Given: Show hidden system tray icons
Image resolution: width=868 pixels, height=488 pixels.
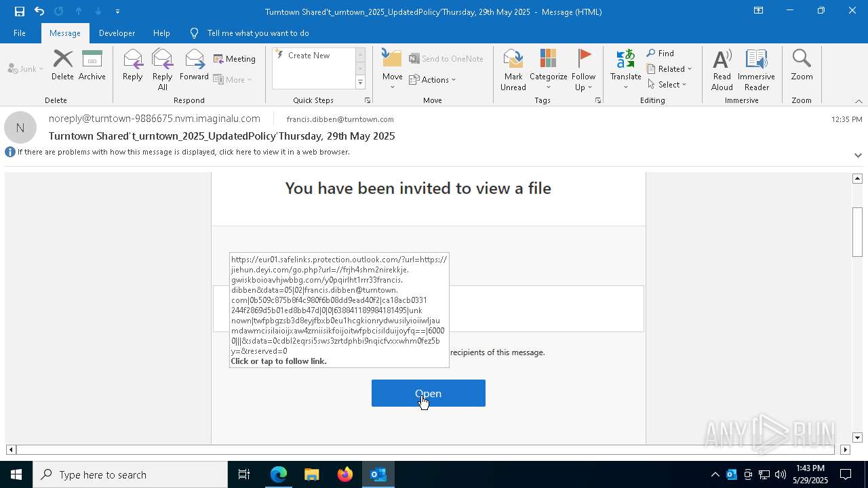Looking at the screenshot, I should pos(715,474).
